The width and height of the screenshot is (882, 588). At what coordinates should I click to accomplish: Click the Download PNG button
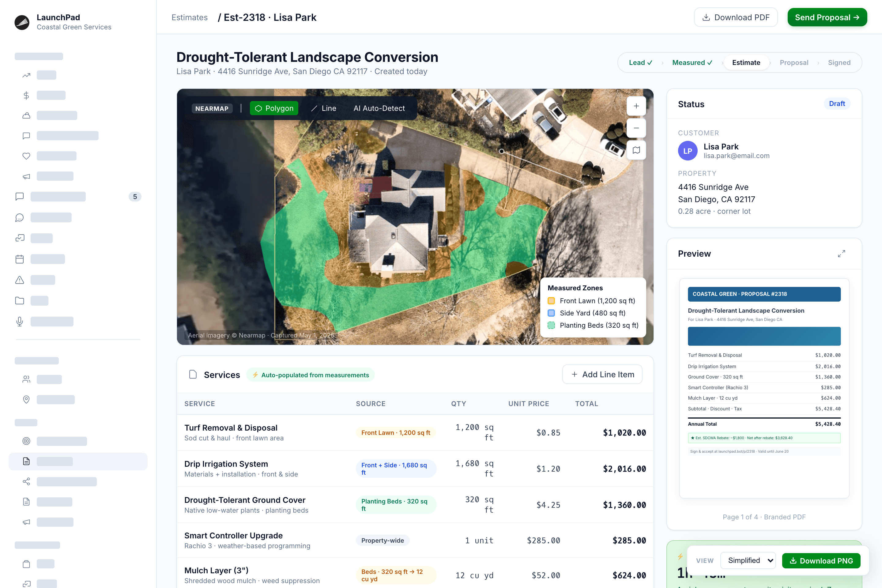click(821, 561)
